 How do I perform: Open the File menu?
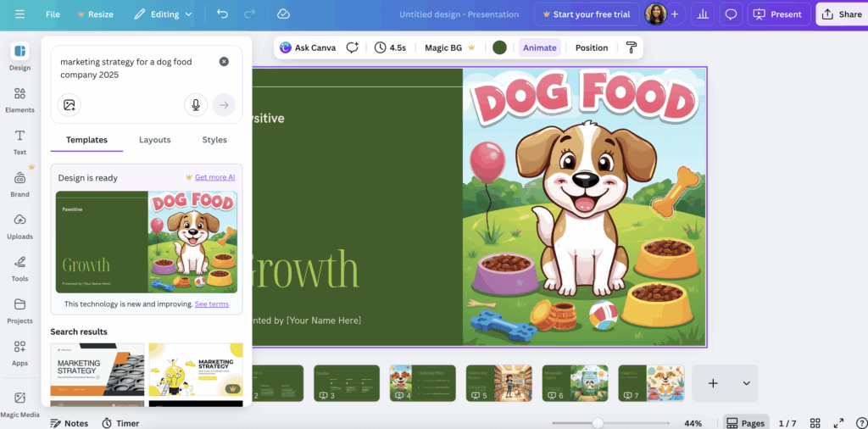(53, 14)
